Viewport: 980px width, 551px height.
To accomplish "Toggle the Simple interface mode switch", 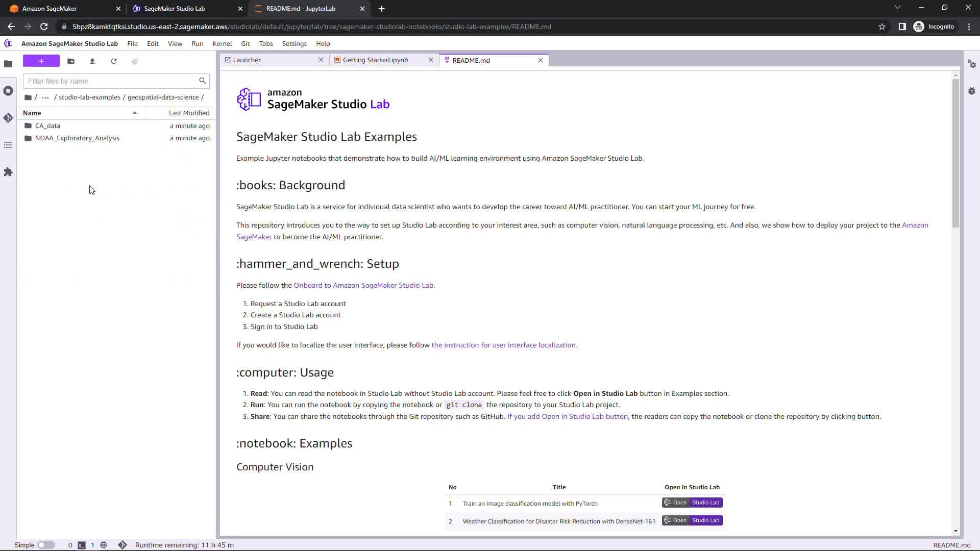I will coord(46,545).
